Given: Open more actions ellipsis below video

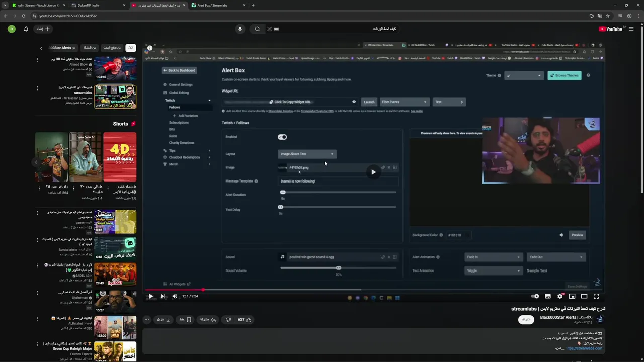Looking at the screenshot, I should (147, 320).
